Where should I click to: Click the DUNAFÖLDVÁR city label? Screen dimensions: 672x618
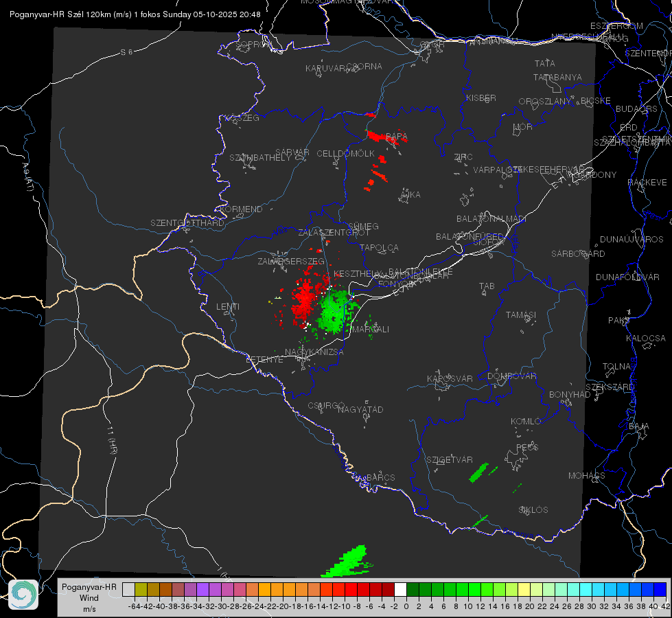[x=627, y=277]
